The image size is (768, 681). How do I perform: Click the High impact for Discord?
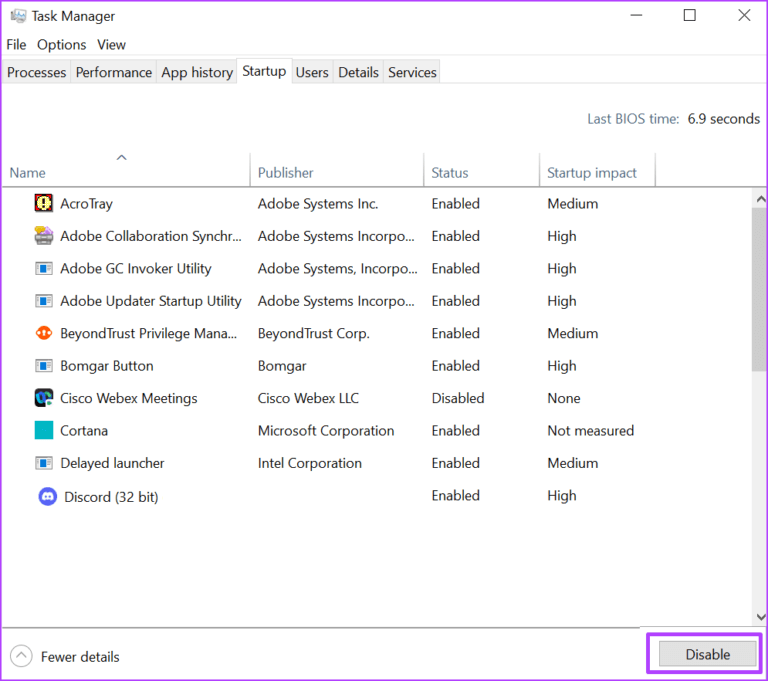point(562,496)
